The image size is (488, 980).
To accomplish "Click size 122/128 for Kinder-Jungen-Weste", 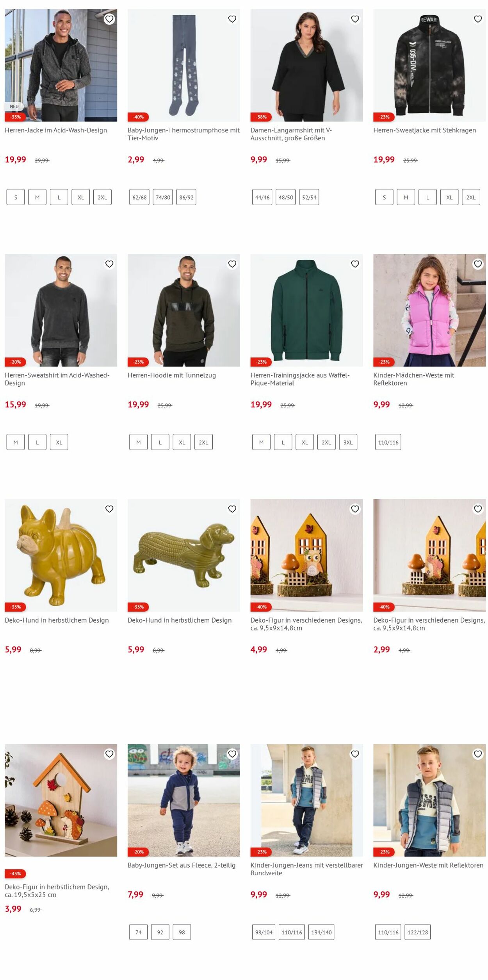I will click(418, 932).
